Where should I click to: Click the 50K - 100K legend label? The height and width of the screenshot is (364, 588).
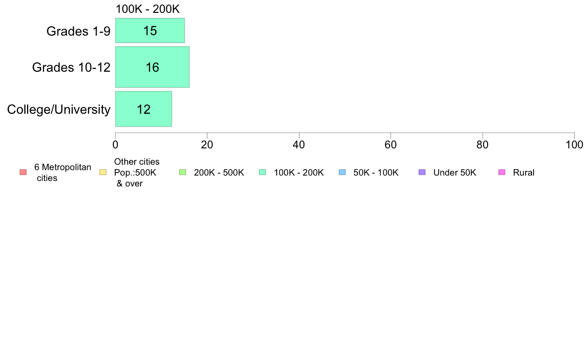coord(376,173)
